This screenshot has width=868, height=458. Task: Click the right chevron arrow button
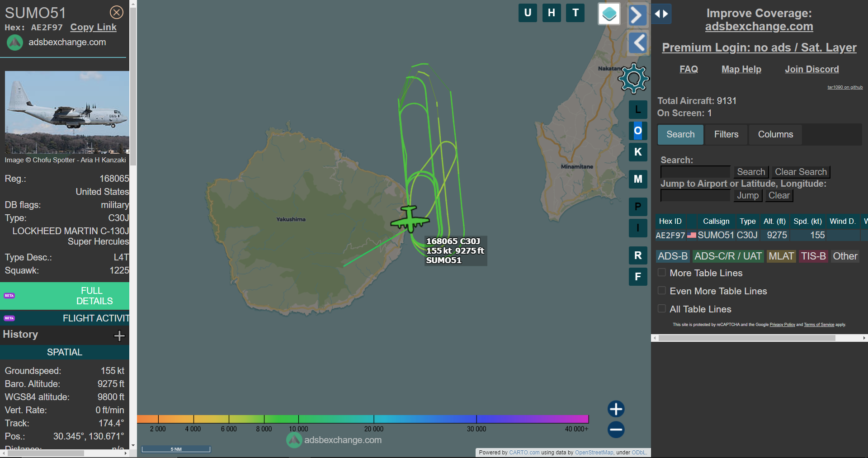(x=637, y=15)
